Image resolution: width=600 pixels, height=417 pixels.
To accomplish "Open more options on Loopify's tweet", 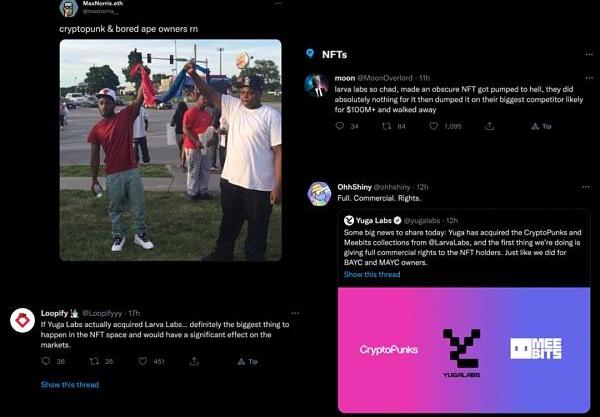I will (x=295, y=313).
